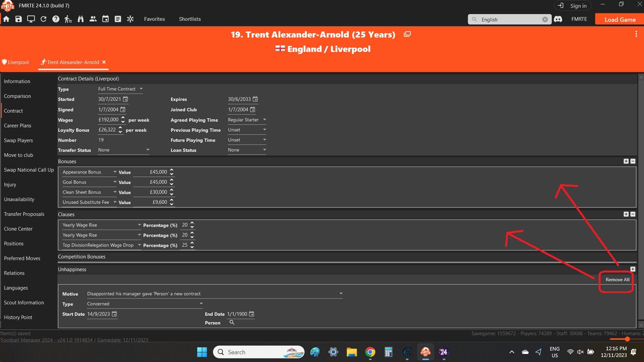Click the notes list toolbar icon

coord(118,19)
